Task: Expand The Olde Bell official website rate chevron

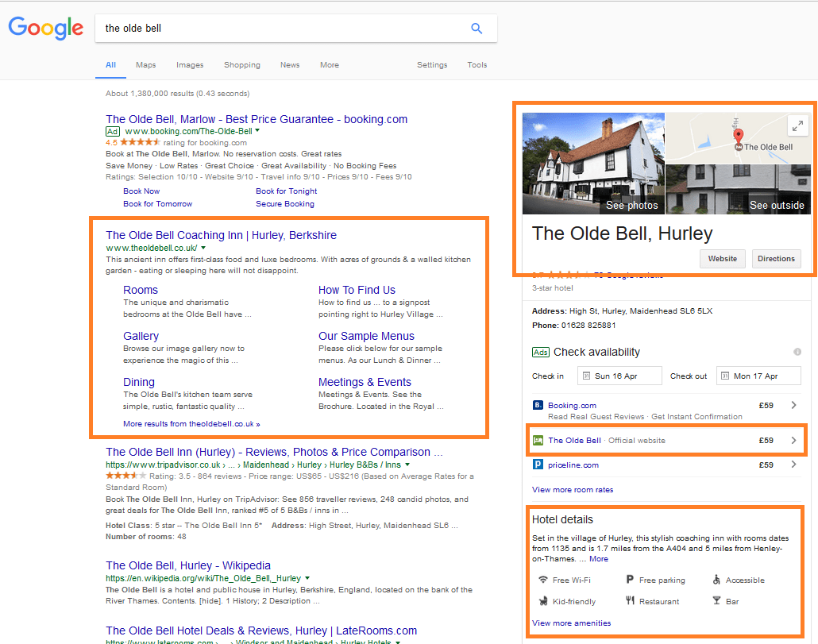Action: click(x=793, y=440)
